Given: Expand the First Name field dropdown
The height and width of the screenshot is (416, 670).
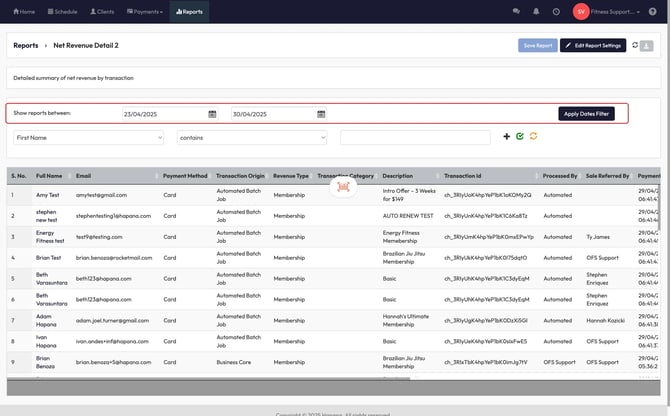Looking at the screenshot, I should 88,137.
